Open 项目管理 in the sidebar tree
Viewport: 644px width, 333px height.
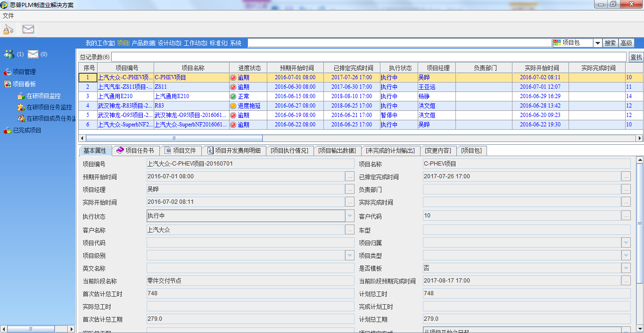[x=24, y=72]
